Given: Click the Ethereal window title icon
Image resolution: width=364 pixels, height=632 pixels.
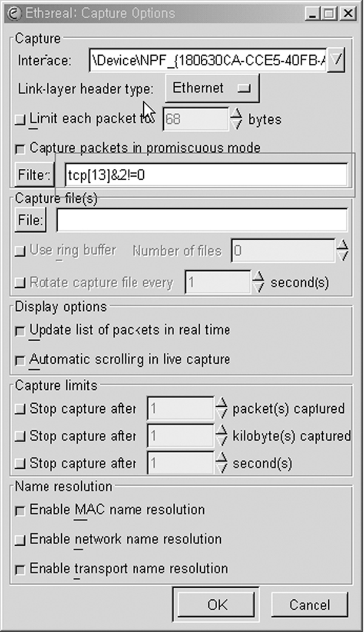Looking at the screenshot, I should [14, 13].
